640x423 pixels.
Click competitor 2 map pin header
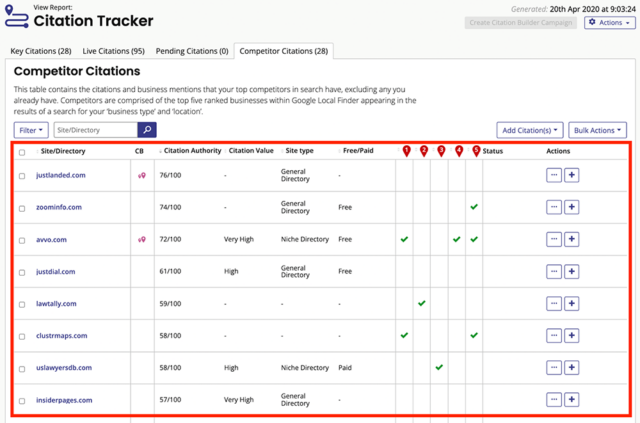424,151
